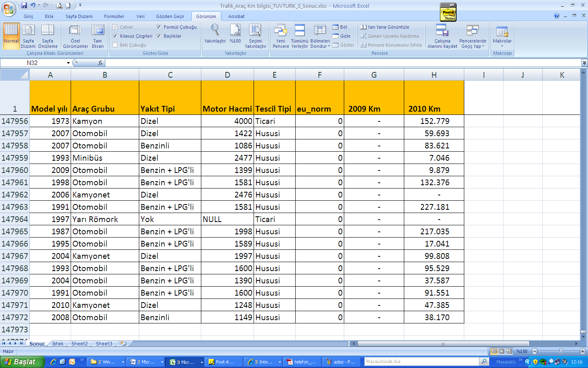Click Tümünü Yerleştir arrange all

300,36
